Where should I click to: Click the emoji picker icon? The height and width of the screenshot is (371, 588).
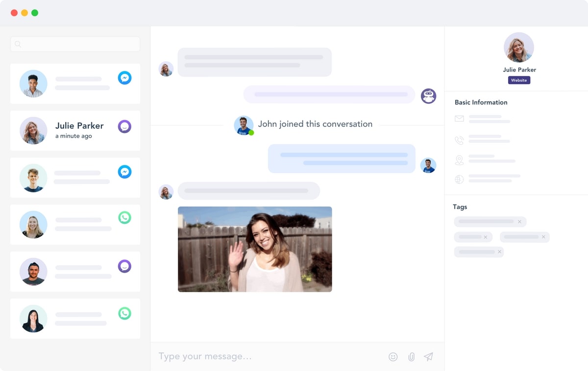click(x=393, y=357)
